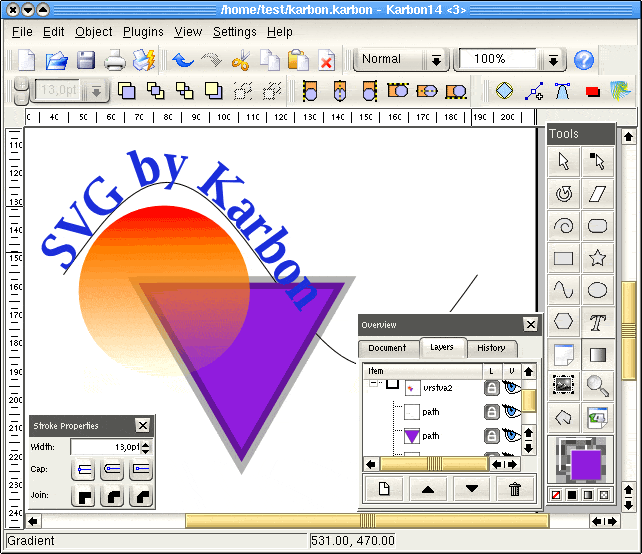
Task: Pick the Rounded Rectangle tool
Action: (x=597, y=226)
